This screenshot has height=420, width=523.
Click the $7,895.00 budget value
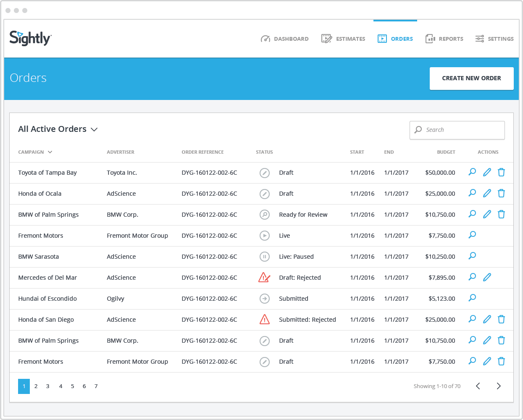coord(442,278)
